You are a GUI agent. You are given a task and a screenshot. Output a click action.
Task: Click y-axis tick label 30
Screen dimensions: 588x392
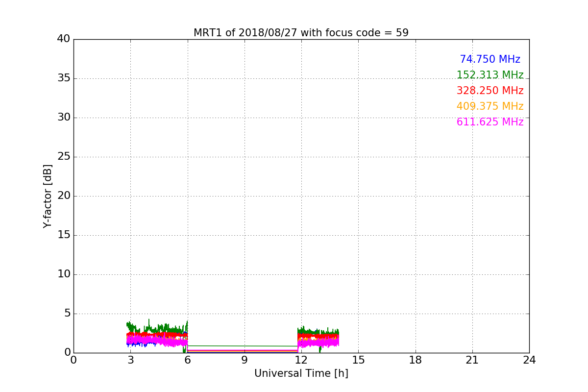[x=64, y=118]
